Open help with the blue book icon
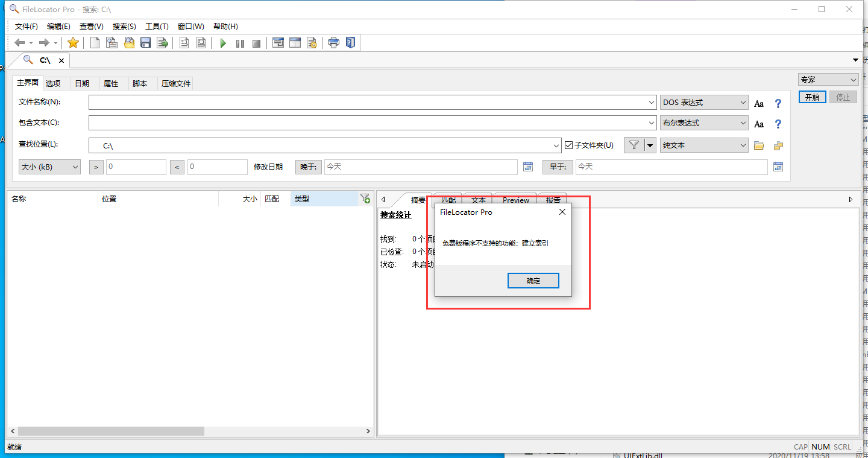Image resolution: width=868 pixels, height=458 pixels. point(350,43)
